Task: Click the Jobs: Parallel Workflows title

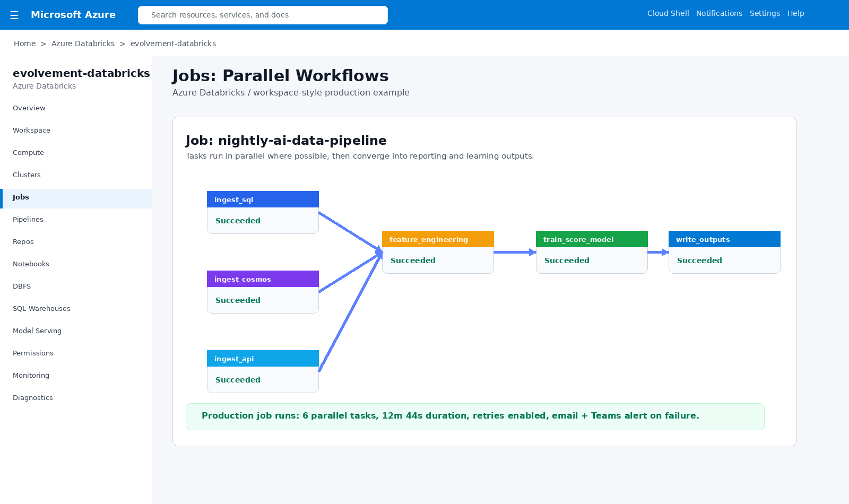Action: (280, 76)
